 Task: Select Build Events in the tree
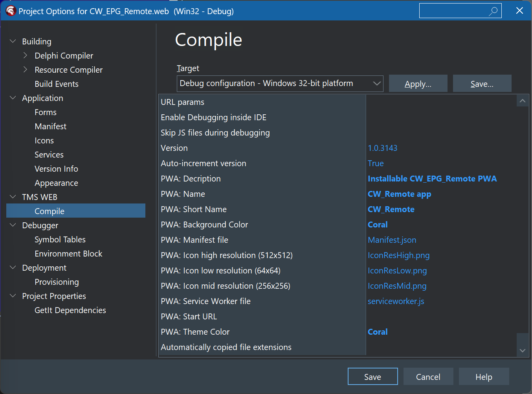pos(57,84)
